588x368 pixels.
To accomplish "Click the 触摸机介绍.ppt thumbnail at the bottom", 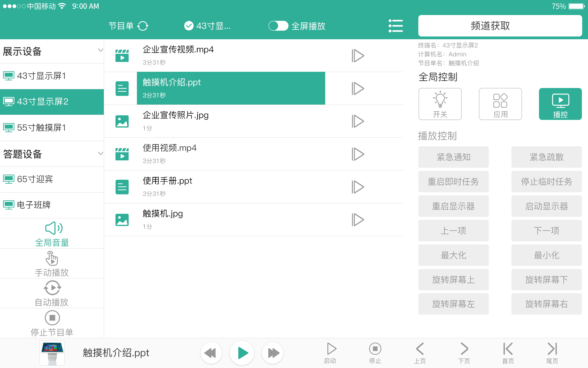I will pyautogui.click(x=52, y=353).
